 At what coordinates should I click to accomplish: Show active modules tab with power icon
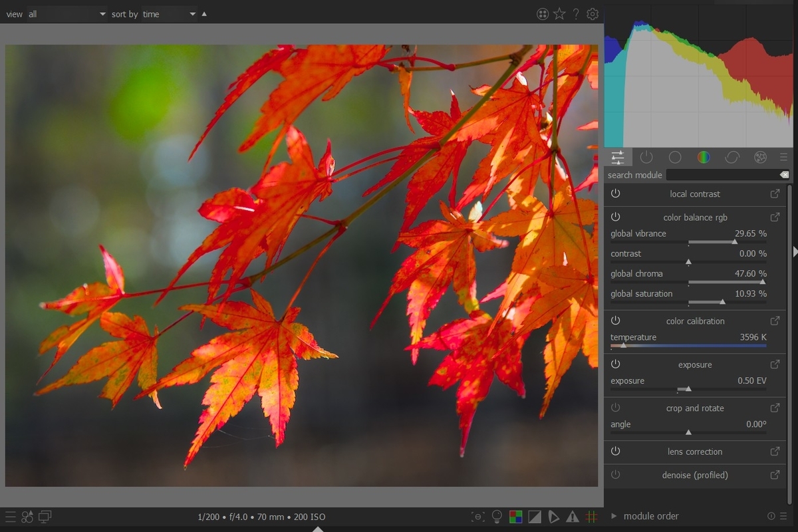point(646,158)
